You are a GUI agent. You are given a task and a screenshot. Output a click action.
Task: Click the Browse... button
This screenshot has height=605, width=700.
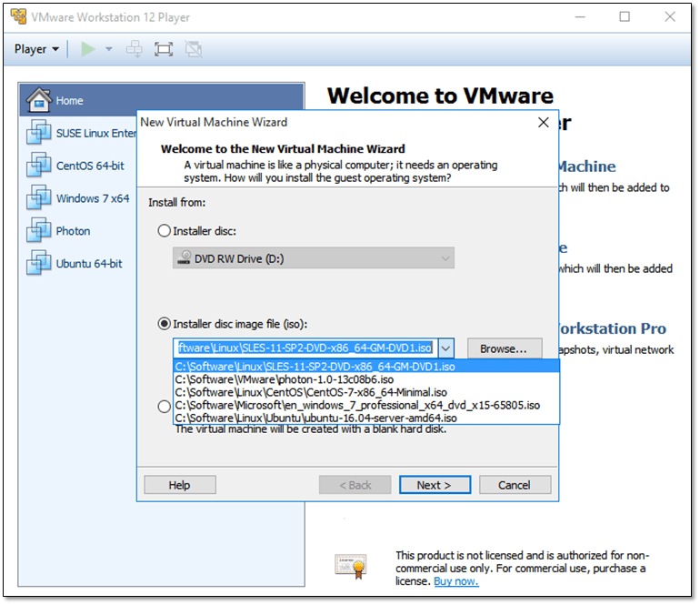[x=505, y=348]
